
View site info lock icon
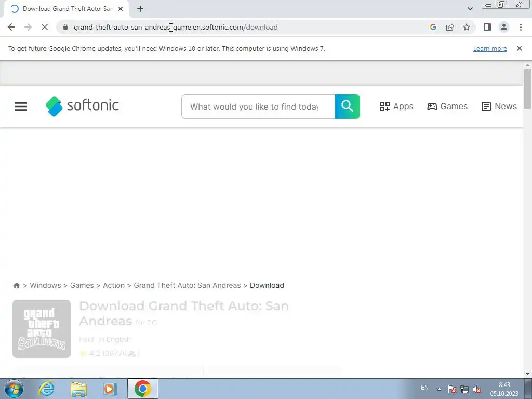point(65,27)
